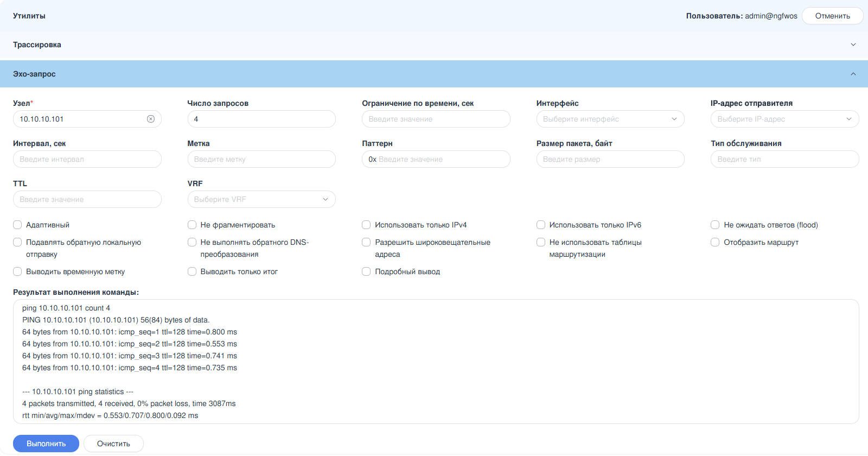Click the Размер пакета, байт field
This screenshot has height=456, width=868.
click(610, 159)
